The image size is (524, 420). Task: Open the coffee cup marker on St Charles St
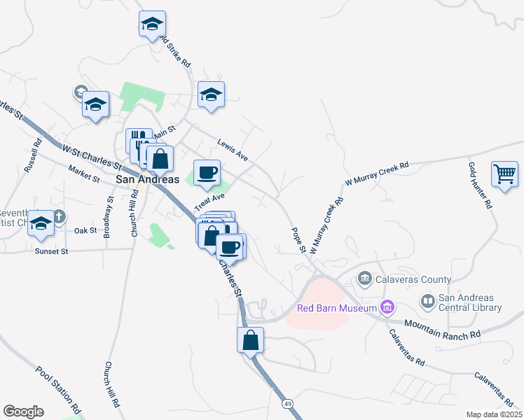coord(229,248)
